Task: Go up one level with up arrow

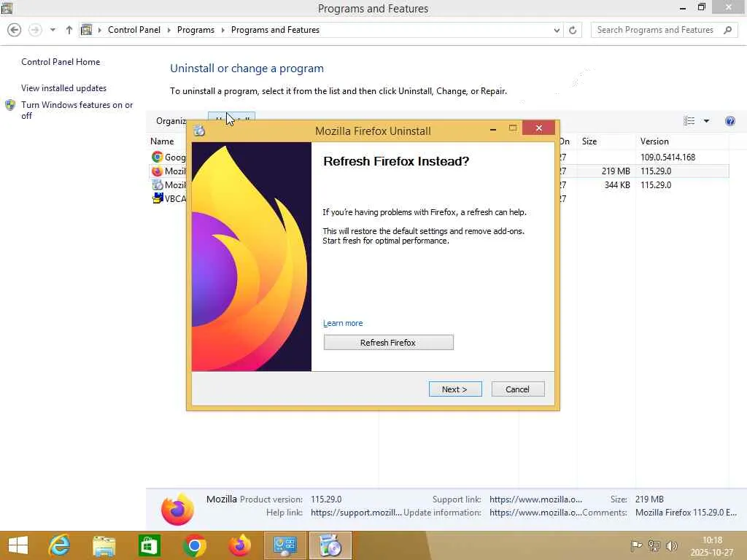Action: [69, 30]
